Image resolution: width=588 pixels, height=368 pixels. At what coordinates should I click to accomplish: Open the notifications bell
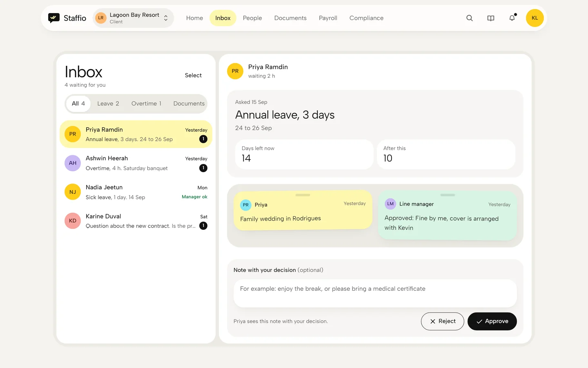[x=512, y=18]
